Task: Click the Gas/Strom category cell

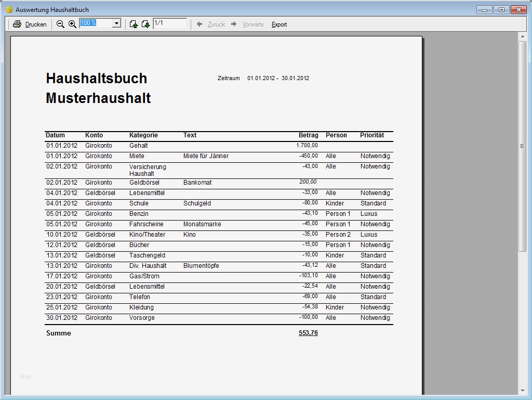Action: click(144, 276)
